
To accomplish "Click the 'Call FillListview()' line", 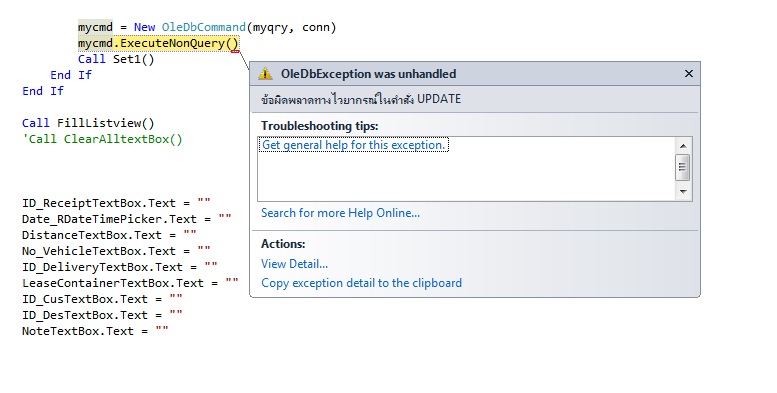I will [x=88, y=123].
